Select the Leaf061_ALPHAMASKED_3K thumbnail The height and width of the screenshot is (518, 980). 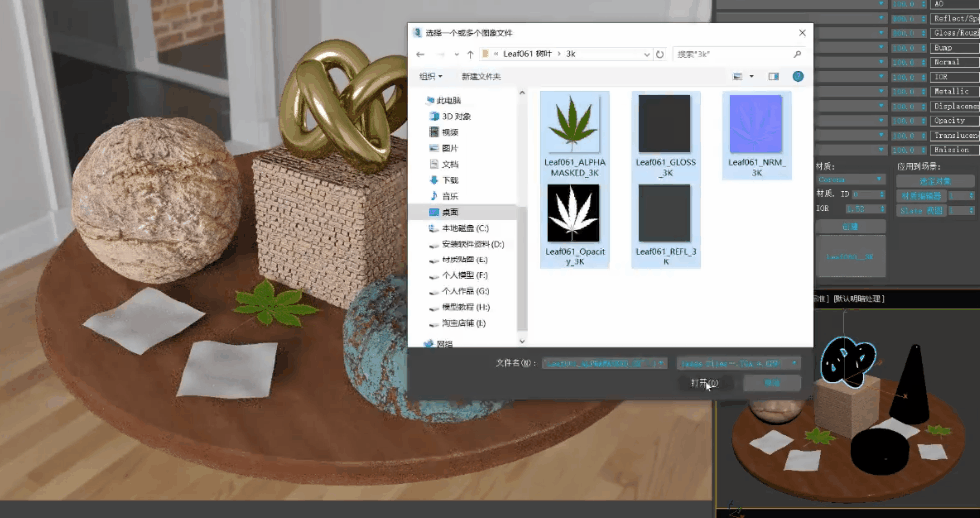(x=575, y=135)
